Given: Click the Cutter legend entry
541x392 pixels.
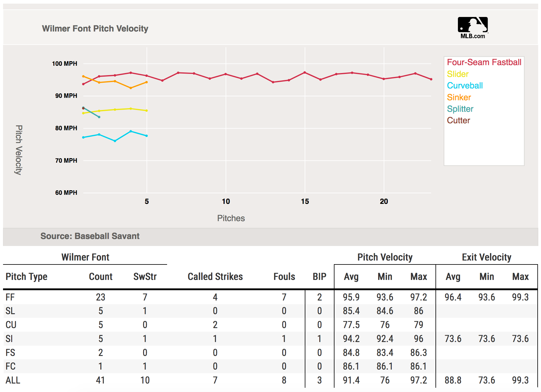Looking at the screenshot, I should click(x=458, y=121).
